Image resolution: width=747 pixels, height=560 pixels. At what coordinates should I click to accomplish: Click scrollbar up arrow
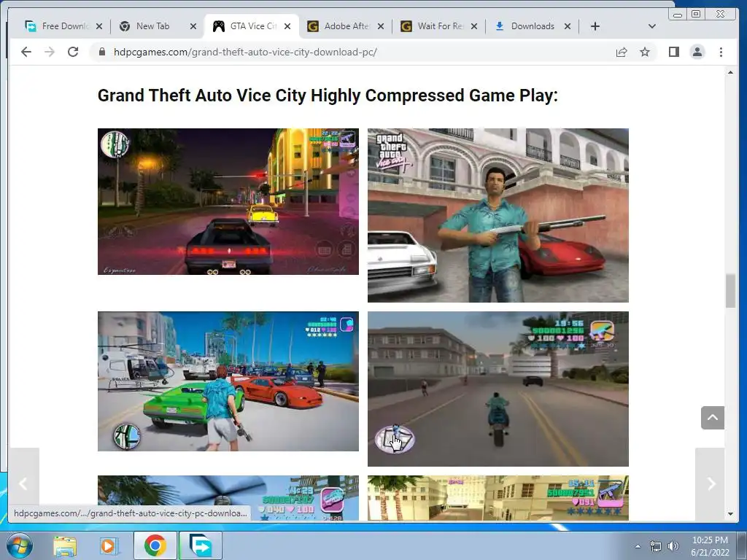click(730, 72)
